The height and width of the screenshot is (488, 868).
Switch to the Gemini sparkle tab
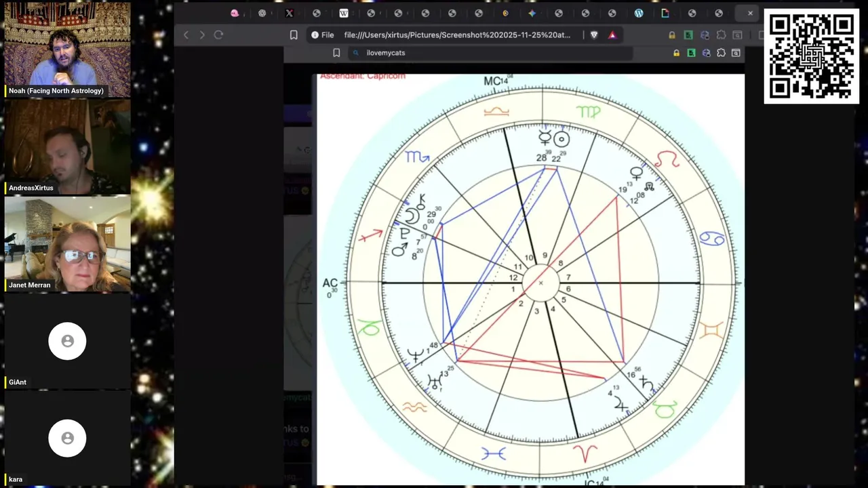point(532,13)
